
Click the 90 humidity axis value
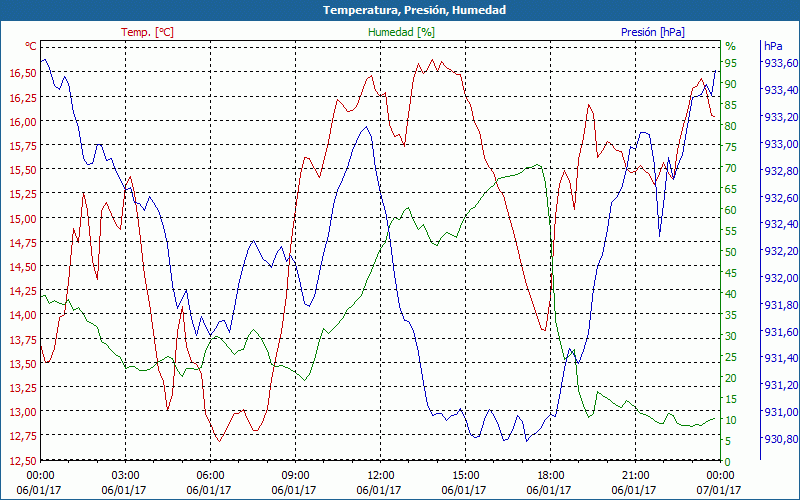click(x=731, y=84)
